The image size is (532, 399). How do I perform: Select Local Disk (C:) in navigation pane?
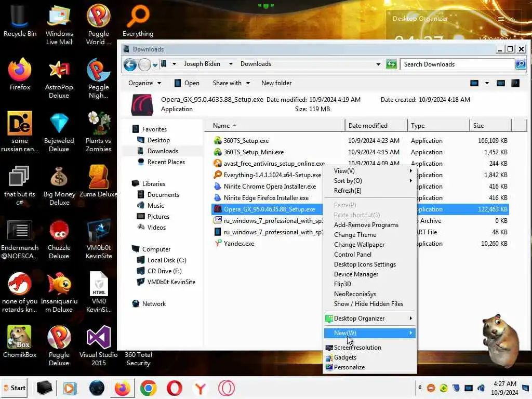167,260
